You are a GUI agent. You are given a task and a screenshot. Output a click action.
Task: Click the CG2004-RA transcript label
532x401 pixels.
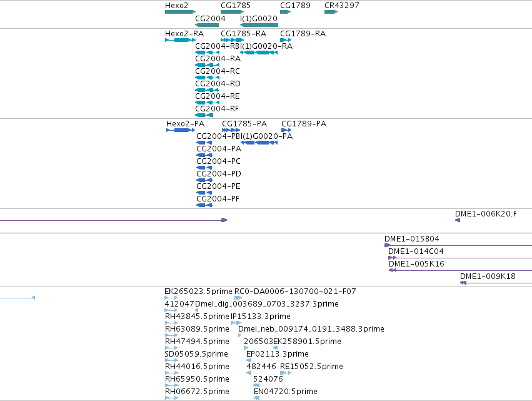coord(218,59)
